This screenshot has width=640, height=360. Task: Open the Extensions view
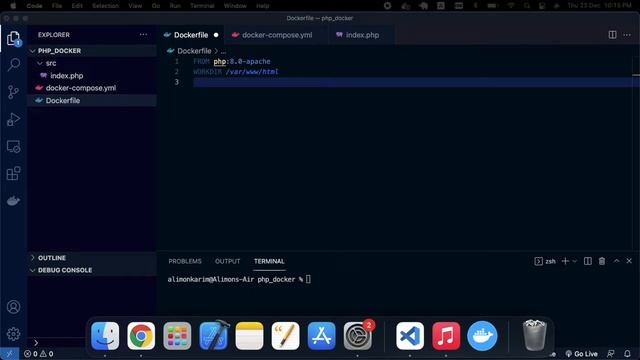pyautogui.click(x=13, y=173)
